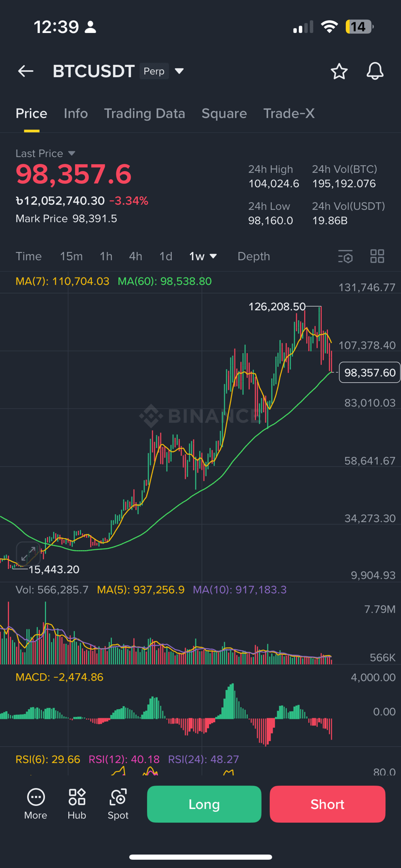The image size is (401, 868).
Task: Tap the 7.79M volume axis label
Action: click(x=380, y=609)
